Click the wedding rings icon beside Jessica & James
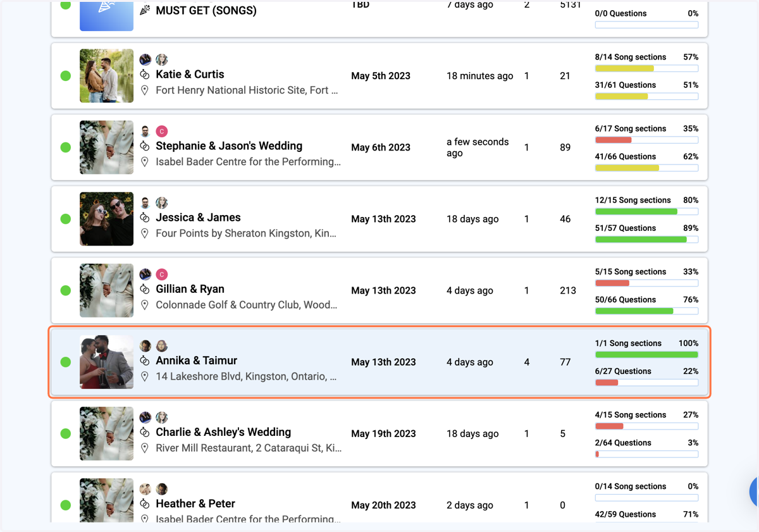 point(145,218)
